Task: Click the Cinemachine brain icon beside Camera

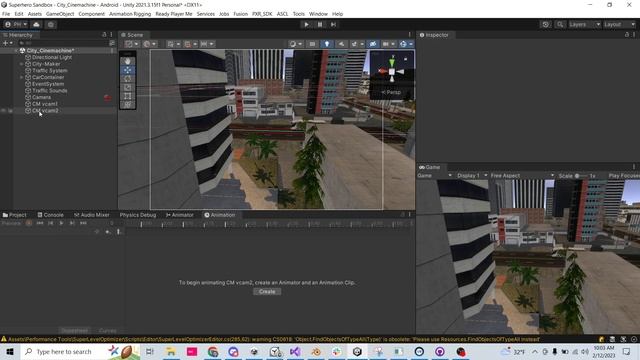Action: 107,98
